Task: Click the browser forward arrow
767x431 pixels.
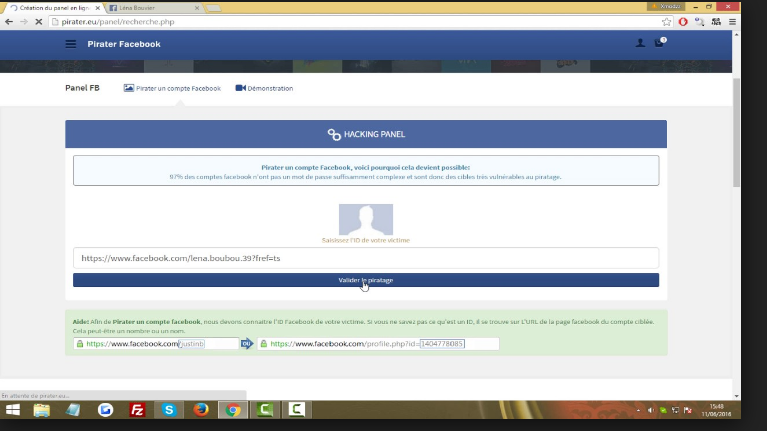Action: [x=23, y=22]
